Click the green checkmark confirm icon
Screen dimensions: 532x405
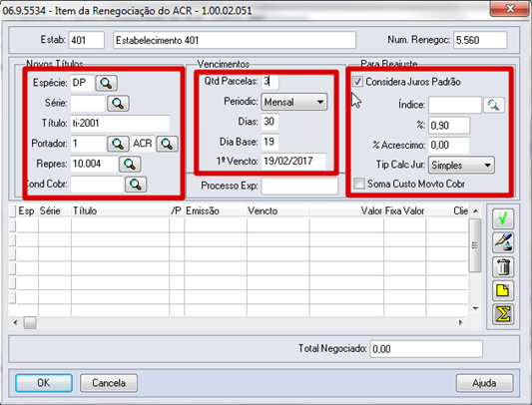point(503,218)
